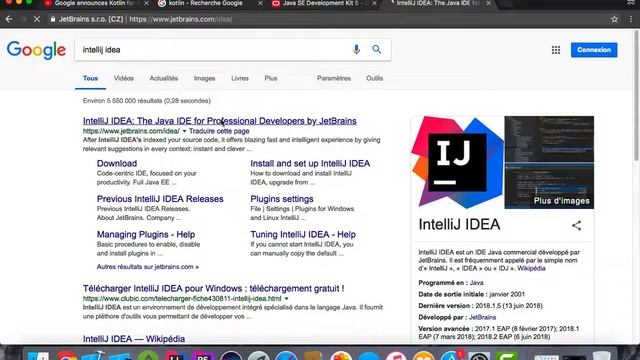Click the IntelliJ IDEA 'IJ' logo image
The width and height of the screenshot is (640, 360).
click(x=457, y=162)
